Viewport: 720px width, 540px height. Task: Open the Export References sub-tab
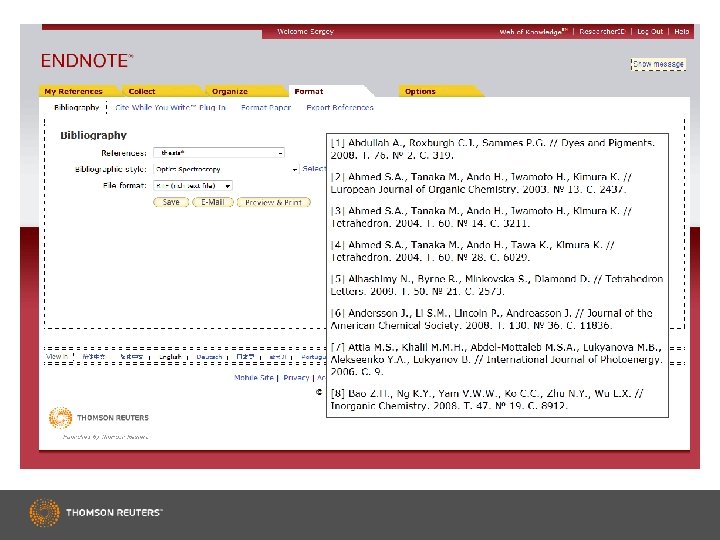click(340, 107)
